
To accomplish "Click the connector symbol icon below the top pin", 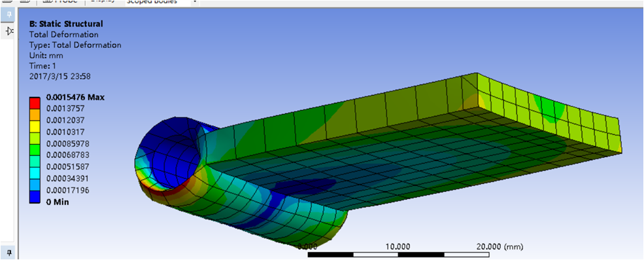I will [9, 31].
